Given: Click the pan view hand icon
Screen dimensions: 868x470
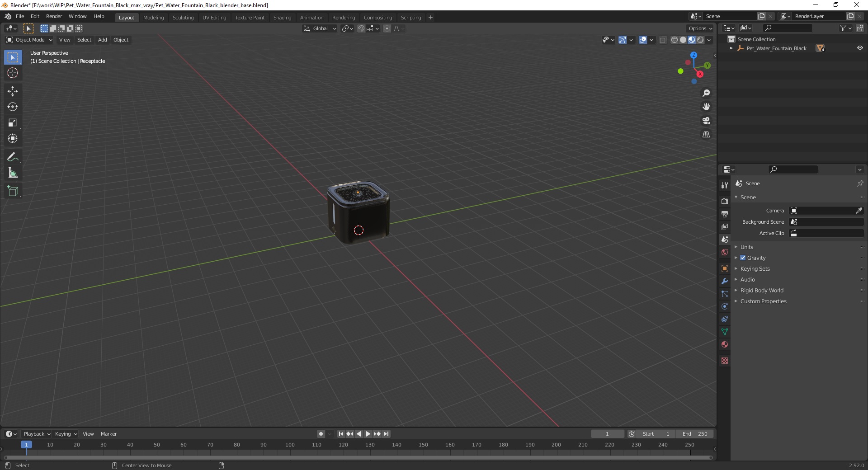Looking at the screenshot, I should [x=706, y=107].
